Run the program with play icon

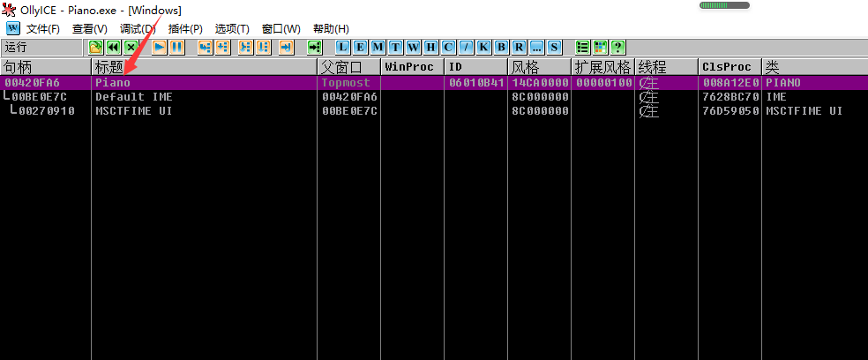click(160, 47)
